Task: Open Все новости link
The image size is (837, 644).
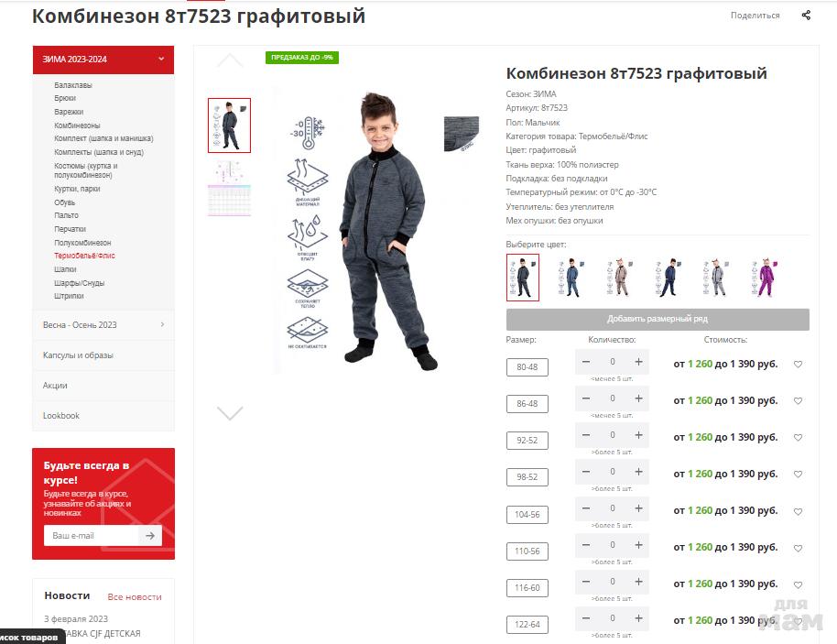Action: pyautogui.click(x=135, y=597)
